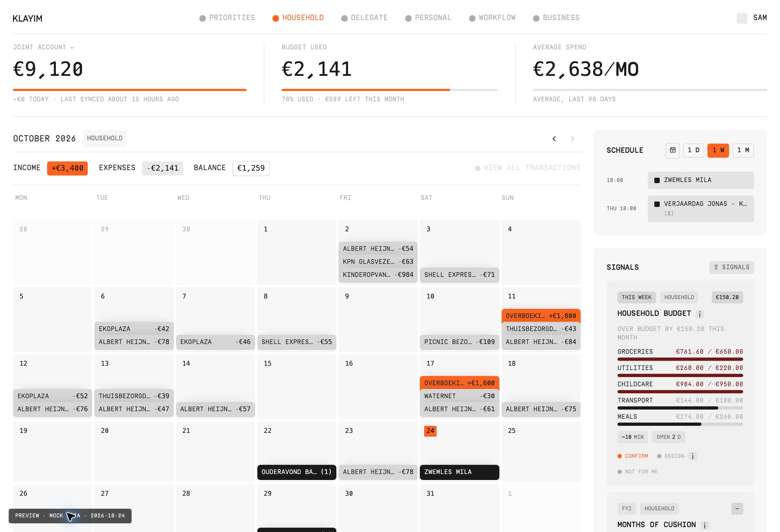Open Albert Heijn -€57 on October 14

216,409
